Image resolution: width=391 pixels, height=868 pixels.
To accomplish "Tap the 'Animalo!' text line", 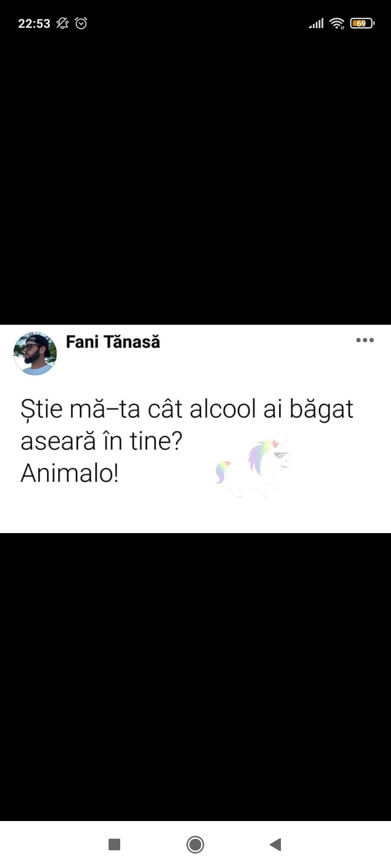I will pyautogui.click(x=70, y=473).
